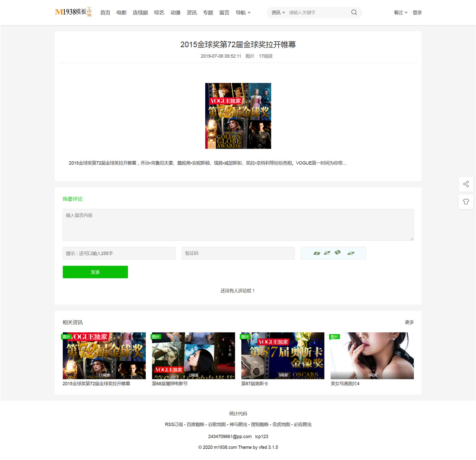
Task: Click the 还没有人评论哎 message
Action: coord(238,291)
